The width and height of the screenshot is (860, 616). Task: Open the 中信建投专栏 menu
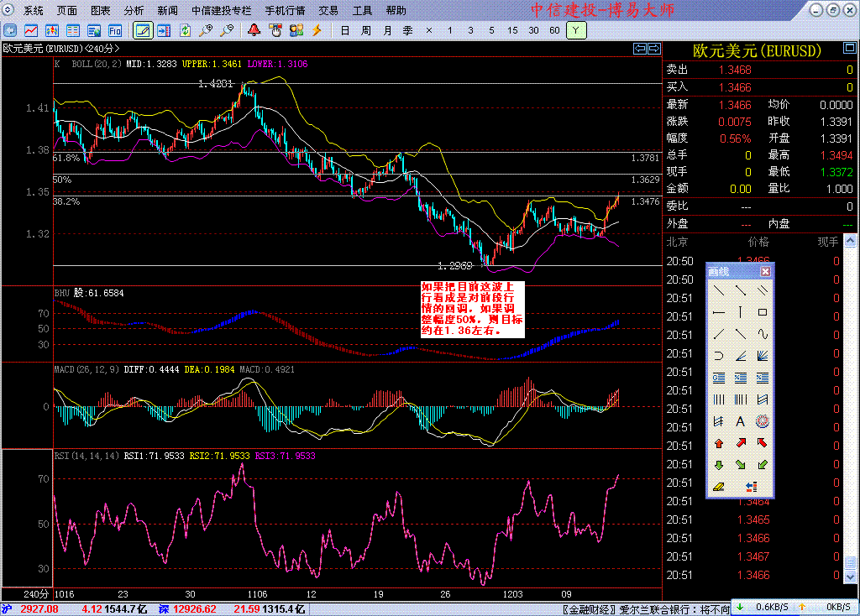[x=221, y=10]
